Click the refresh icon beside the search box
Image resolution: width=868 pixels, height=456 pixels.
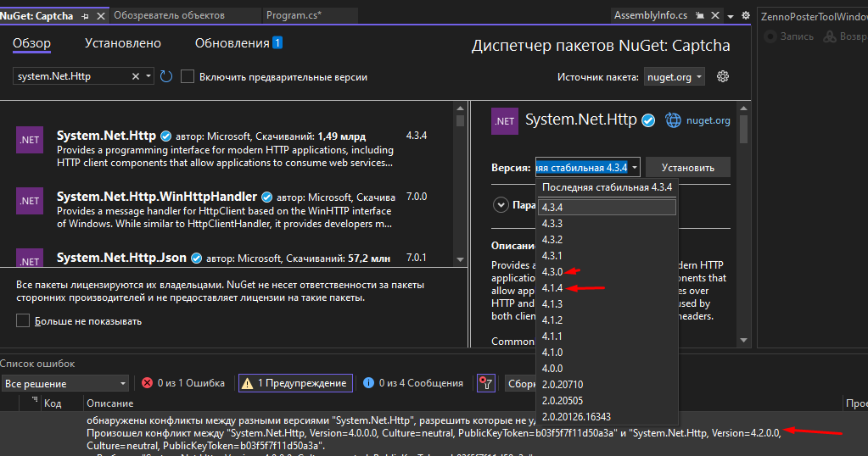tap(166, 76)
